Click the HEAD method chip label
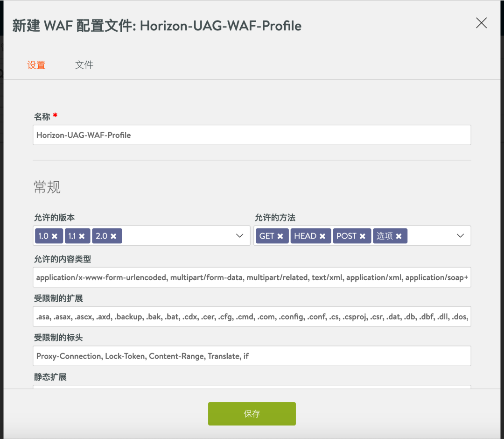Screen dimensions: 504x439 (305, 236)
